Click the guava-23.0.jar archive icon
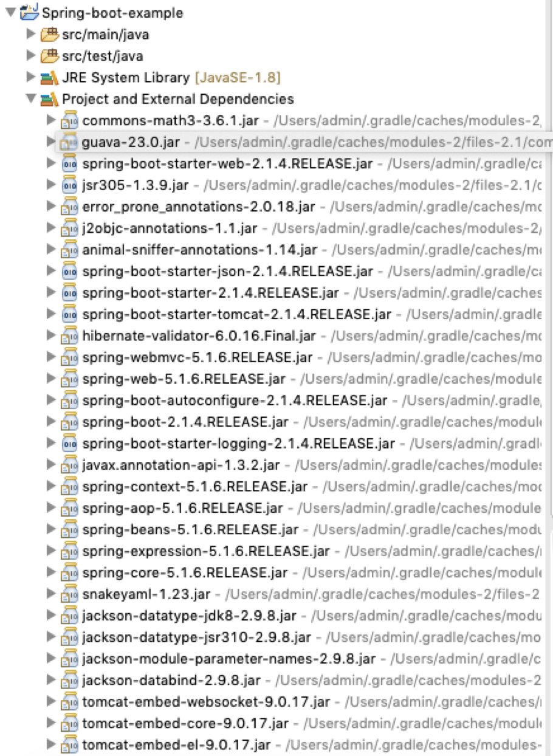This screenshot has width=553, height=756. tap(69, 142)
